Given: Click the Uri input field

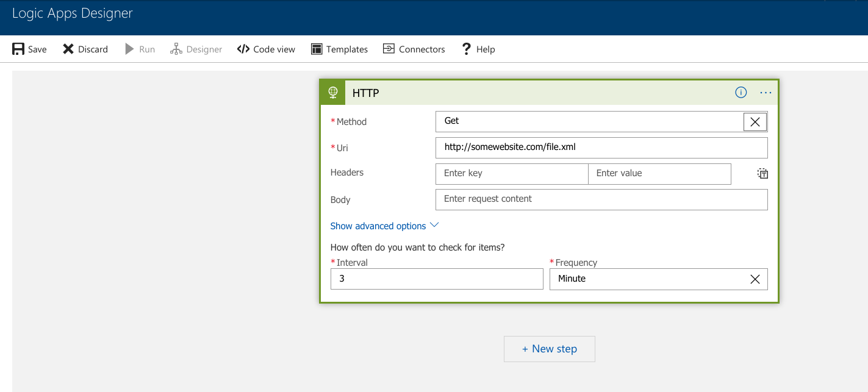Looking at the screenshot, I should point(601,148).
